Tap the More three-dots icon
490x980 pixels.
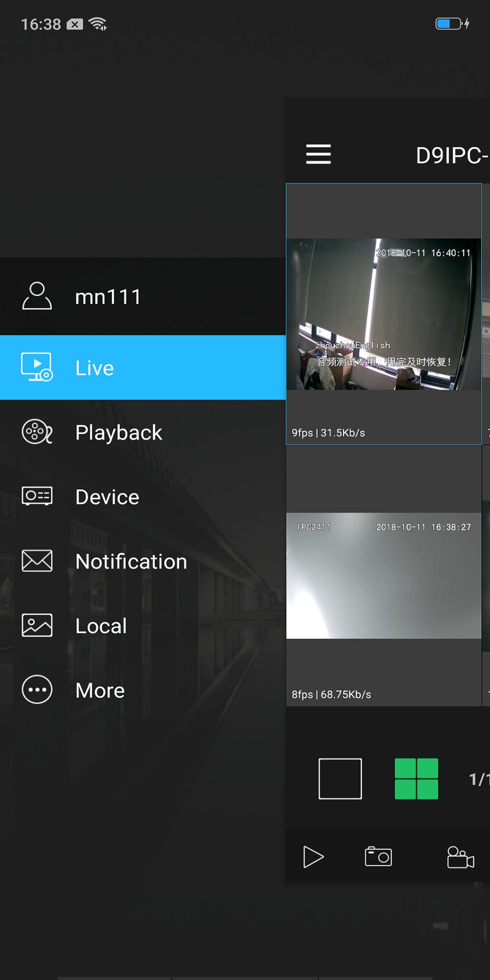(37, 690)
